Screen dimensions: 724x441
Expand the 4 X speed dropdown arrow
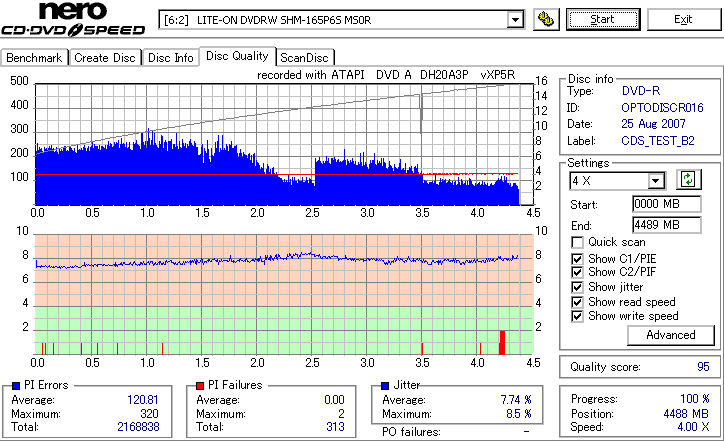[656, 181]
